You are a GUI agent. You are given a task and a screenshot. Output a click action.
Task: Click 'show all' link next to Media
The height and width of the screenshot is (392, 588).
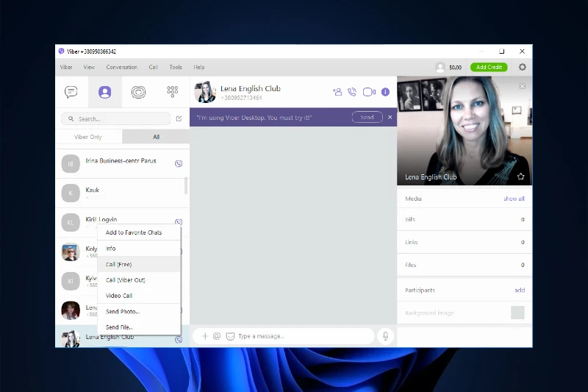(x=514, y=199)
